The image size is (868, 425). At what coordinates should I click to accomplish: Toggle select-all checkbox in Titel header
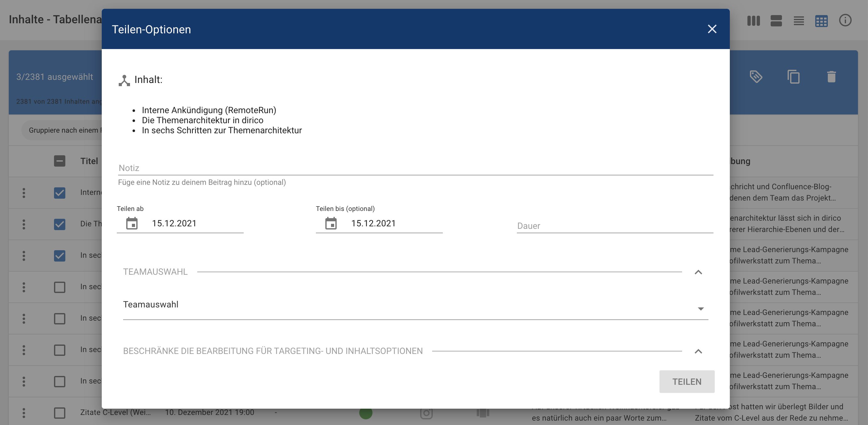pyautogui.click(x=60, y=161)
